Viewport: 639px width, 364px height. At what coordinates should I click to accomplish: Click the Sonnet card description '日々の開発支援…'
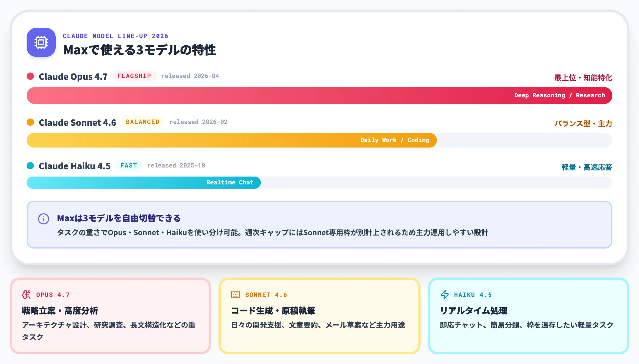click(x=318, y=325)
